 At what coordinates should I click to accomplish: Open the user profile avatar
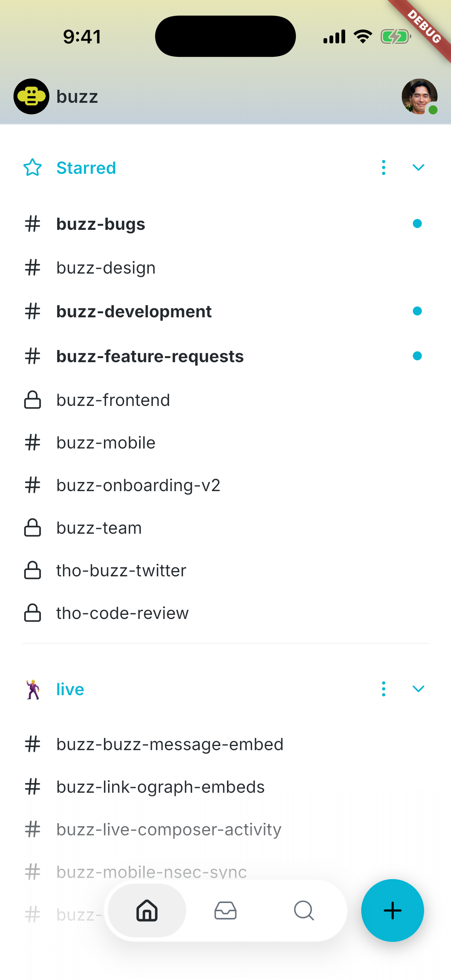click(420, 96)
